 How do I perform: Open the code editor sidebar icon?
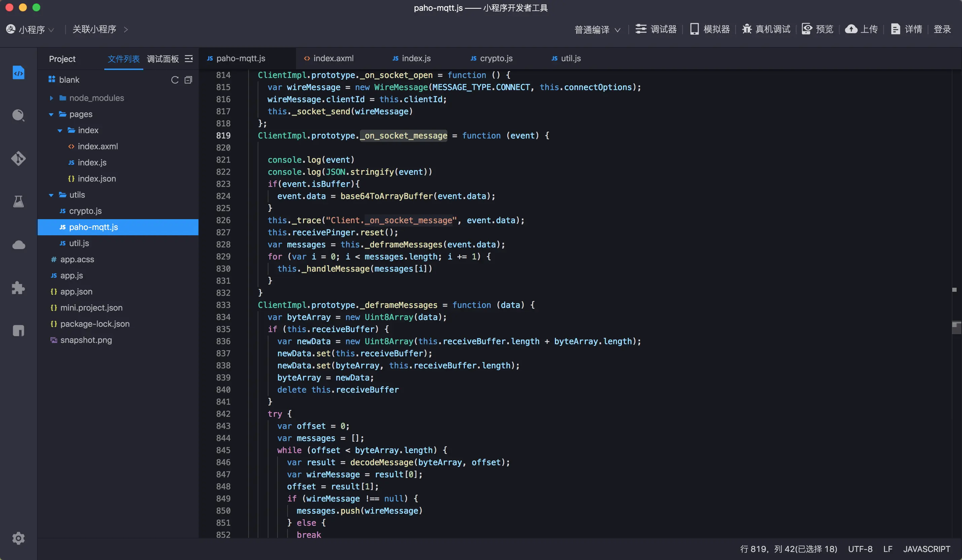pyautogui.click(x=18, y=73)
